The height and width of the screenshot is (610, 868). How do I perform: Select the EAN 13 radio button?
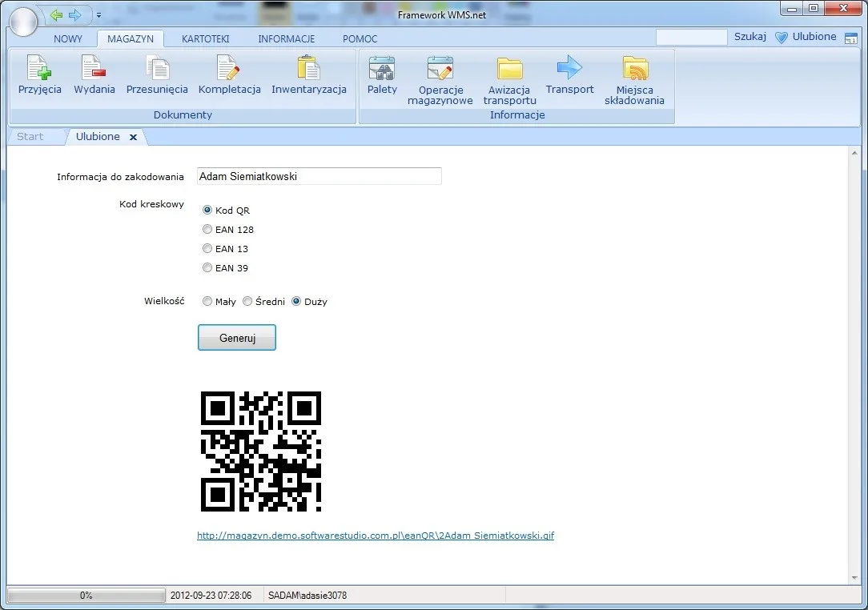point(207,248)
